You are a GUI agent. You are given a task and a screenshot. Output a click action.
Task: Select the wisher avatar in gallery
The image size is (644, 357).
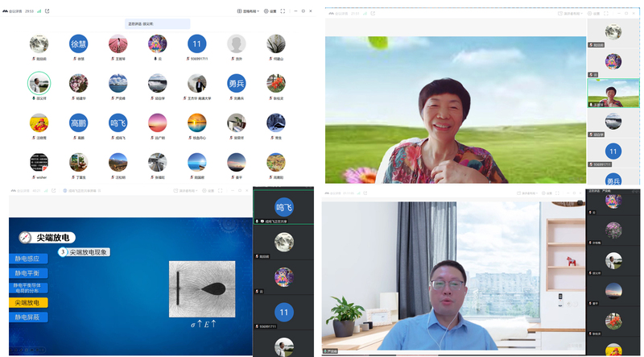tap(39, 163)
